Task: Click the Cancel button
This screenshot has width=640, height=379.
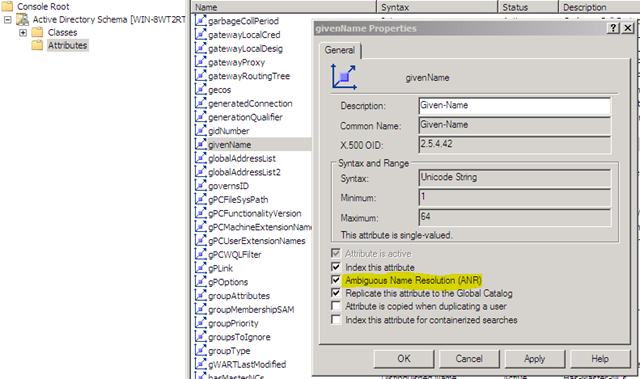Action: (x=469, y=359)
